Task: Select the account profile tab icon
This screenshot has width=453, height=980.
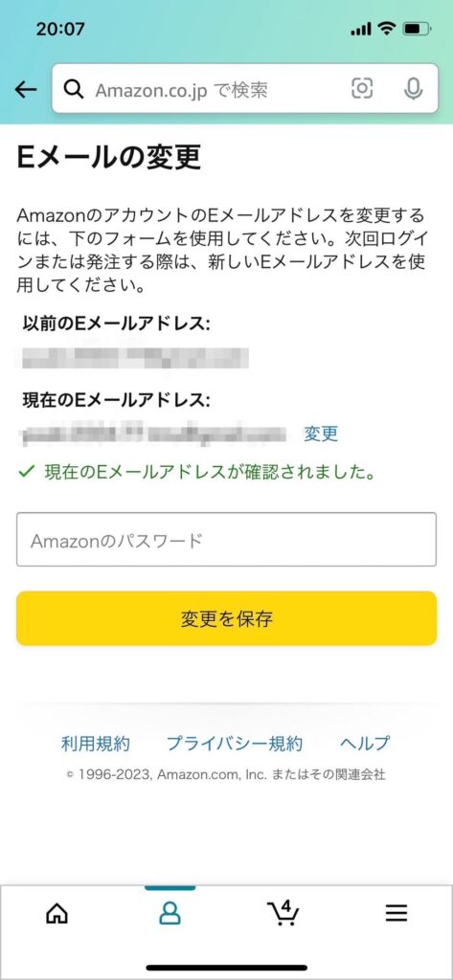Action: (x=170, y=914)
